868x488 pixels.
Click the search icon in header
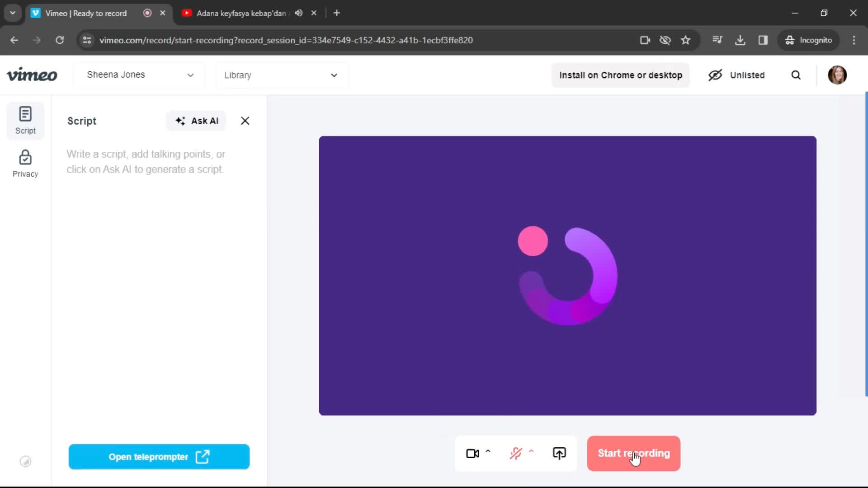(x=797, y=75)
